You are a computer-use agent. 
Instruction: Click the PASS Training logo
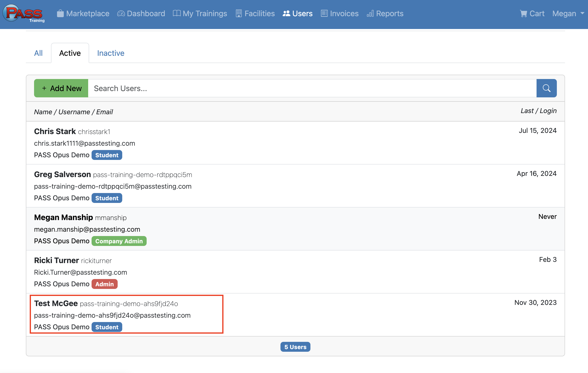point(24,14)
